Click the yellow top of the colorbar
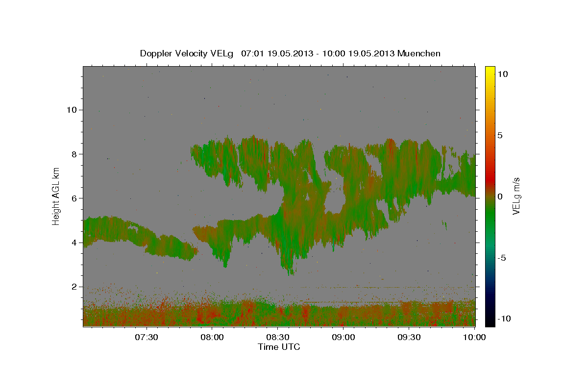This screenshot has height=392, width=588. [x=490, y=70]
